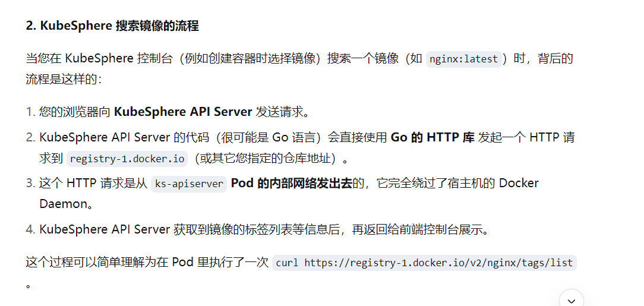644x306 pixels.
Task: Click the bold text "KubeSphere API Server" in step 1
Action: point(183,112)
